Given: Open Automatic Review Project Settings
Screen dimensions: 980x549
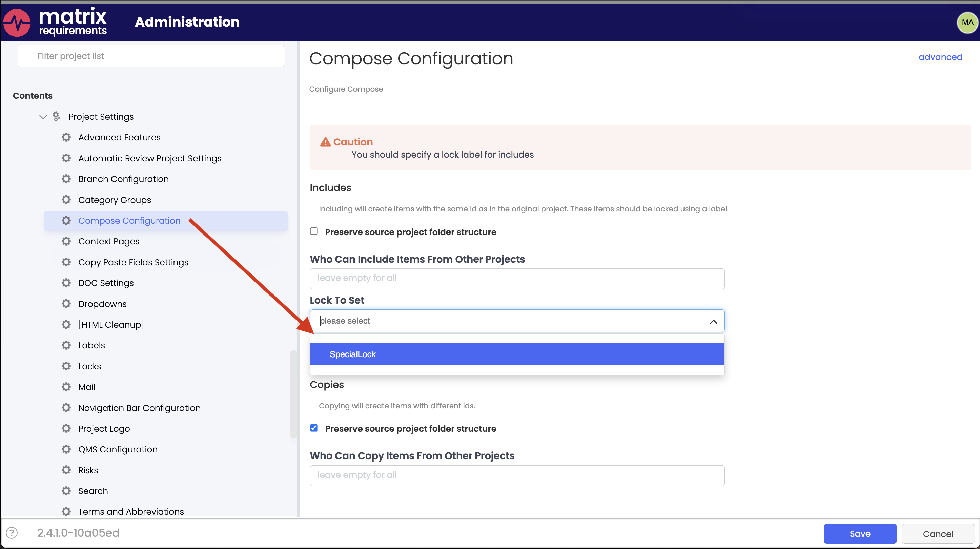Looking at the screenshot, I should 150,158.
